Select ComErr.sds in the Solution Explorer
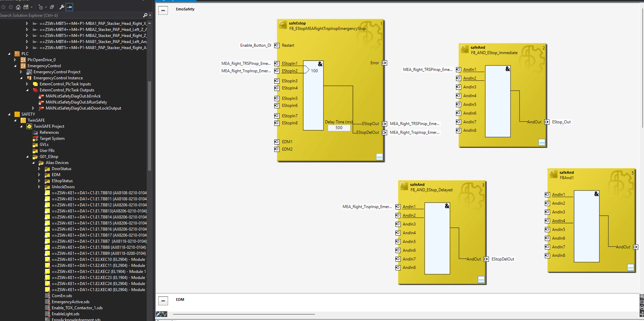 click(62, 296)
